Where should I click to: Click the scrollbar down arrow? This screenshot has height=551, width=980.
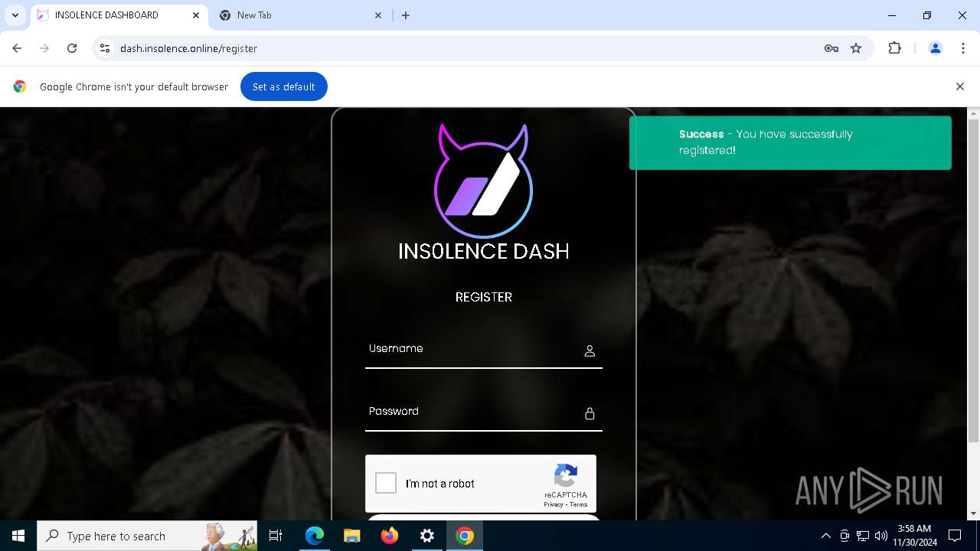(x=973, y=514)
